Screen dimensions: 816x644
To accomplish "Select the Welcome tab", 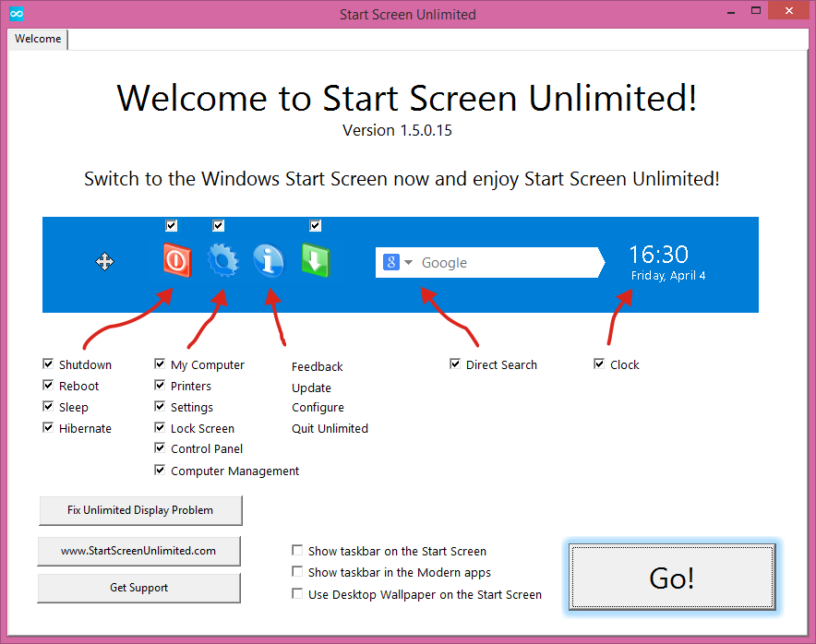I will pos(38,39).
